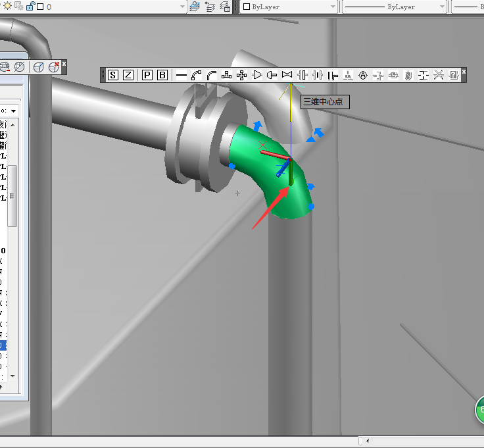Toggle the layer lock padlock icon
Image resolution: width=484 pixels, height=448 pixels.
coord(30,7)
